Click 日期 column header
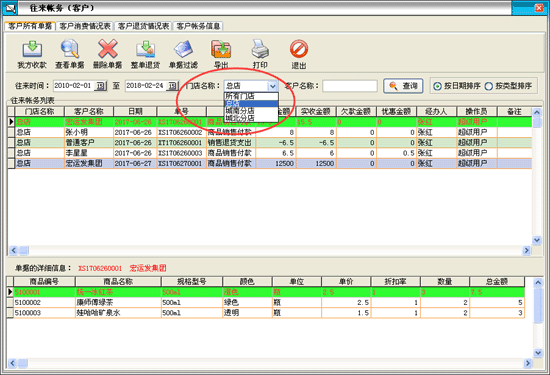The width and height of the screenshot is (550, 375). pos(135,112)
